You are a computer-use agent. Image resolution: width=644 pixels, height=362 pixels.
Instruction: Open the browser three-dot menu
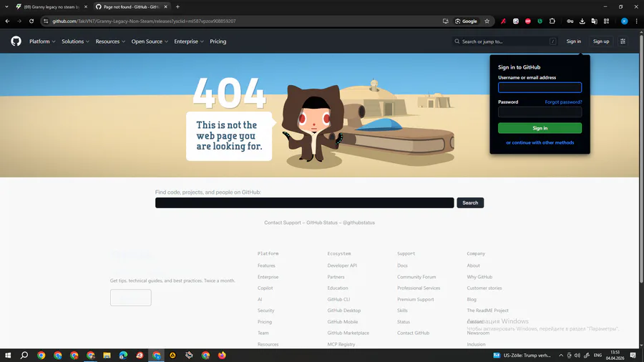637,21
